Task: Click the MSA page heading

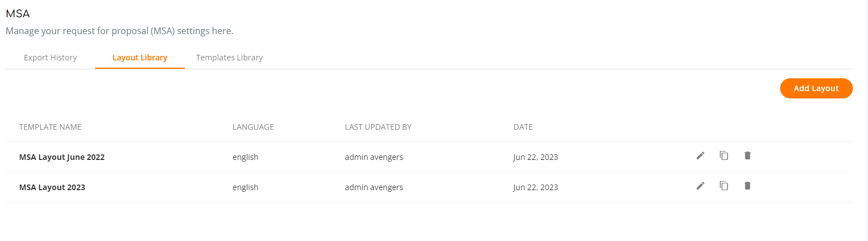Action: [x=17, y=14]
